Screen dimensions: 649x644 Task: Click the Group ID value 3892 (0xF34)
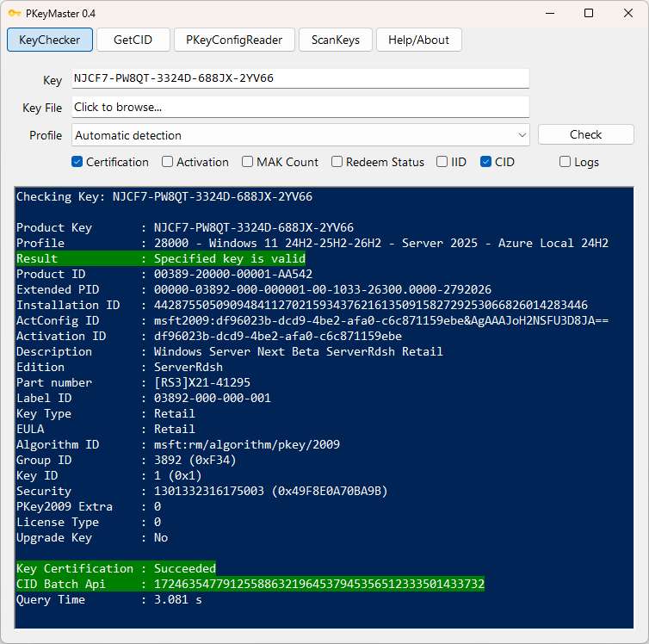(195, 461)
